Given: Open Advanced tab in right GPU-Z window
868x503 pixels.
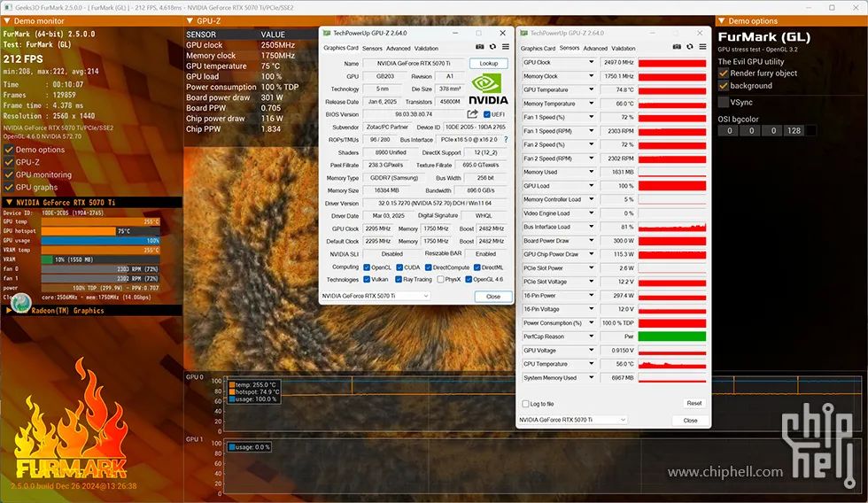Looking at the screenshot, I should point(595,48).
